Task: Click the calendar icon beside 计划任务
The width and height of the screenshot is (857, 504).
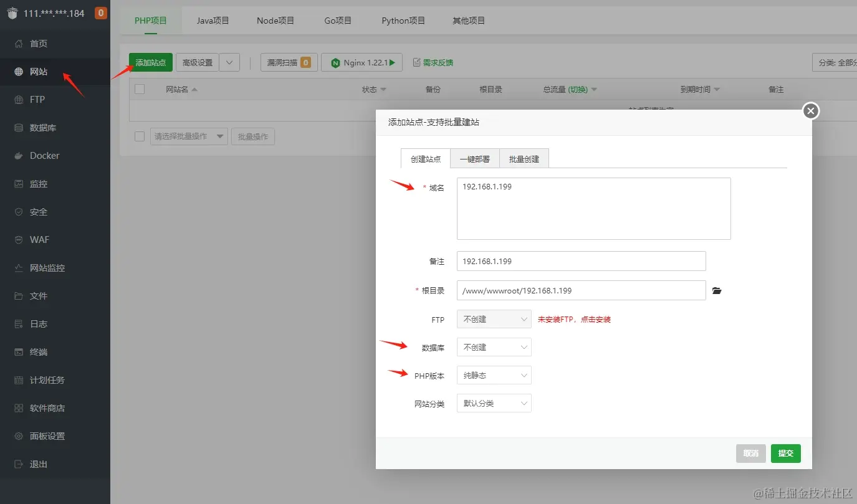Action: point(19,380)
